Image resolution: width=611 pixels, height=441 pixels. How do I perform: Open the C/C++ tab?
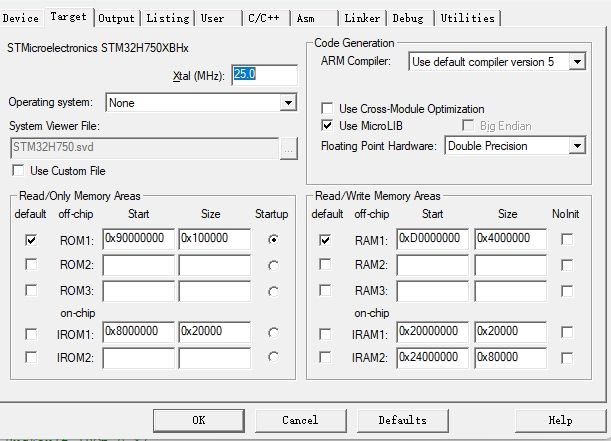[x=264, y=18]
